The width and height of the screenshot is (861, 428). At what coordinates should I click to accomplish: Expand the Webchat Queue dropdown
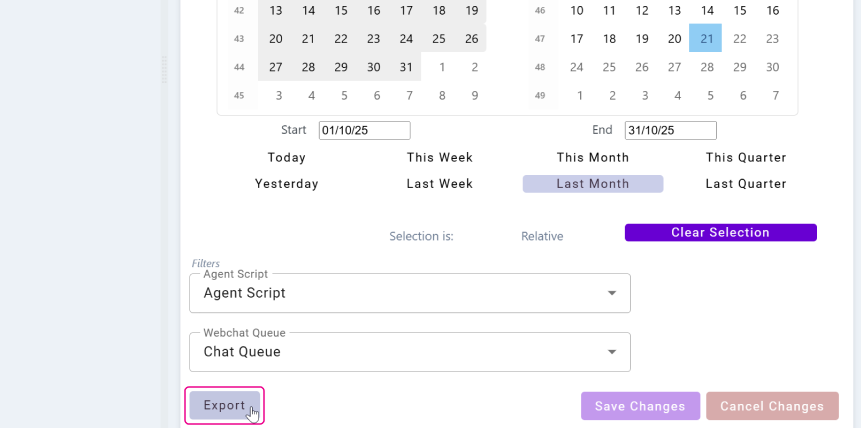410,352
